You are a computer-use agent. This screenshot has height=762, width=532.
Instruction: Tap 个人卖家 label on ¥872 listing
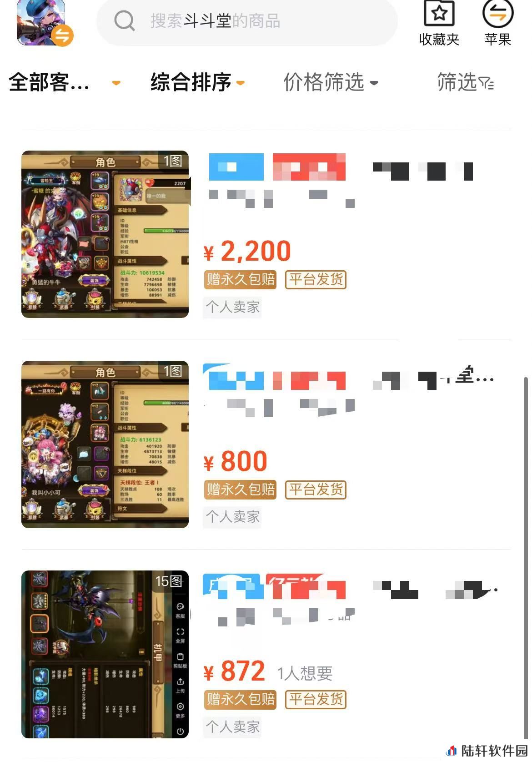click(232, 727)
